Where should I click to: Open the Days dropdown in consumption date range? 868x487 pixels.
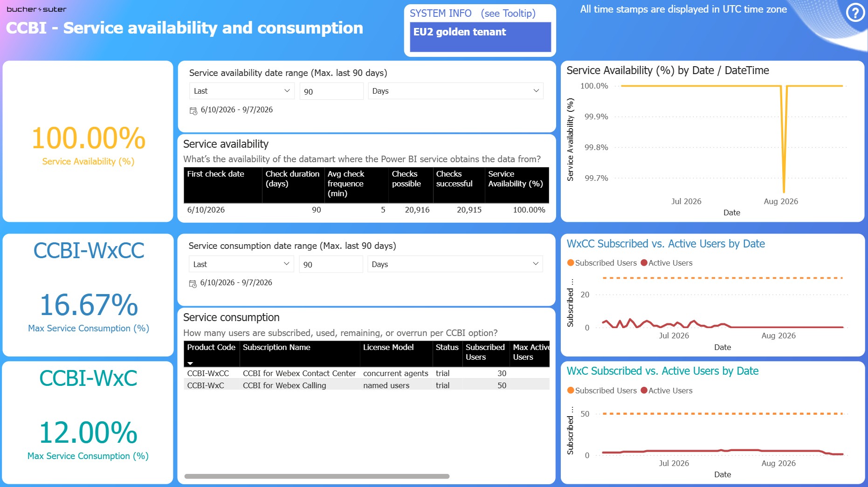click(x=455, y=264)
